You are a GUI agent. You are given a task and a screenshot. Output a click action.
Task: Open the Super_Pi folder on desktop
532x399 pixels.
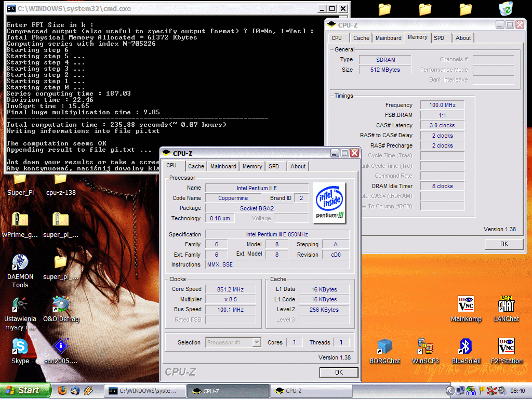(20, 185)
